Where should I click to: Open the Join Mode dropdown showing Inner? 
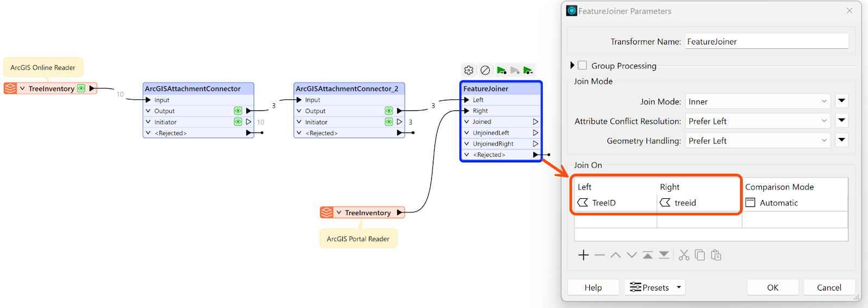758,102
